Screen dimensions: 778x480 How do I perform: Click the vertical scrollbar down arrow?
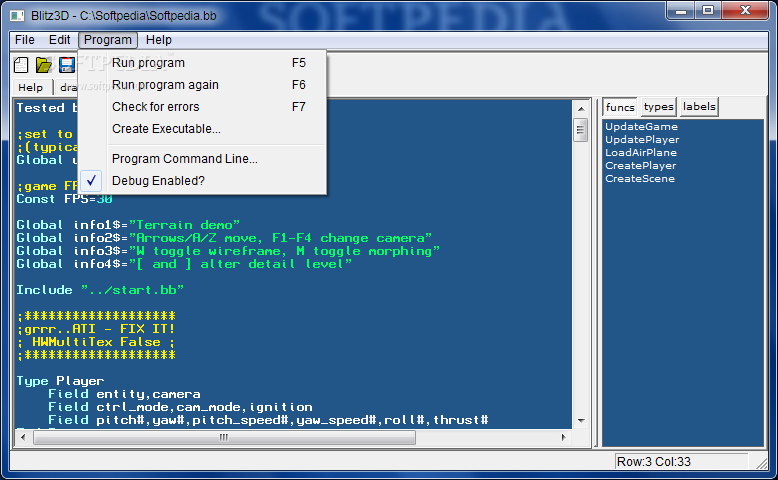tap(581, 421)
